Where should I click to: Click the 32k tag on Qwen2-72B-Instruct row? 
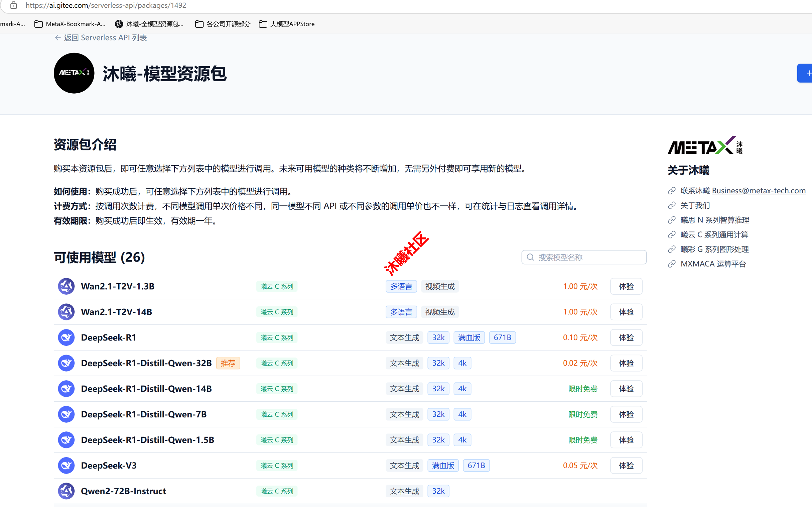click(x=438, y=491)
